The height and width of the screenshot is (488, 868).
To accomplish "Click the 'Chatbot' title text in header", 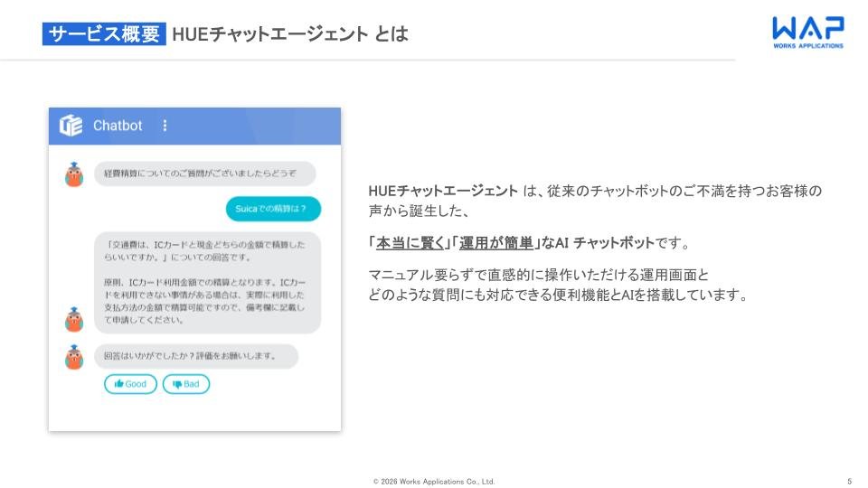I will pos(118,126).
